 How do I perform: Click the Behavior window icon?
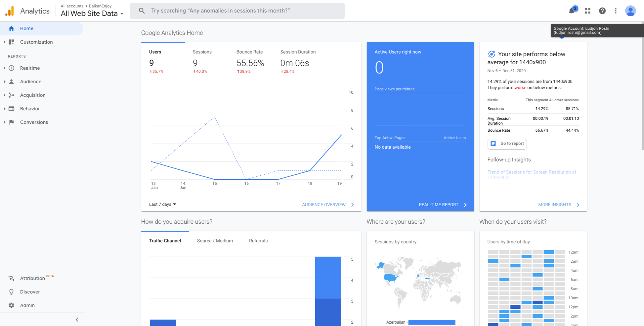11,109
